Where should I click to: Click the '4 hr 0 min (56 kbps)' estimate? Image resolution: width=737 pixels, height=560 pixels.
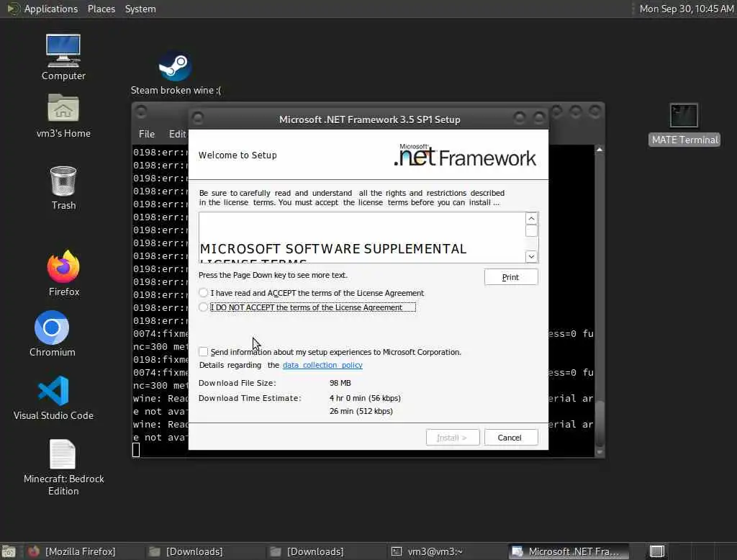click(365, 398)
